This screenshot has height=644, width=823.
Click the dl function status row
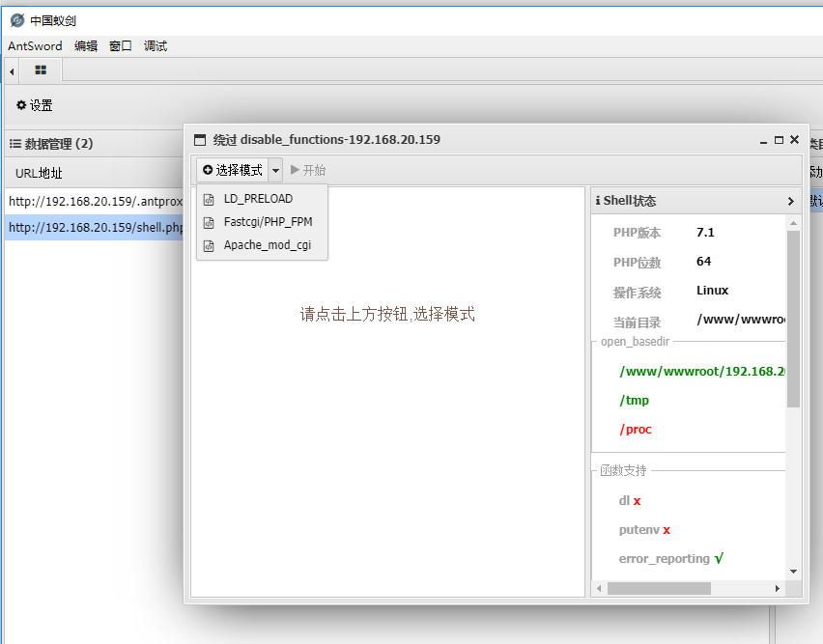click(630, 501)
